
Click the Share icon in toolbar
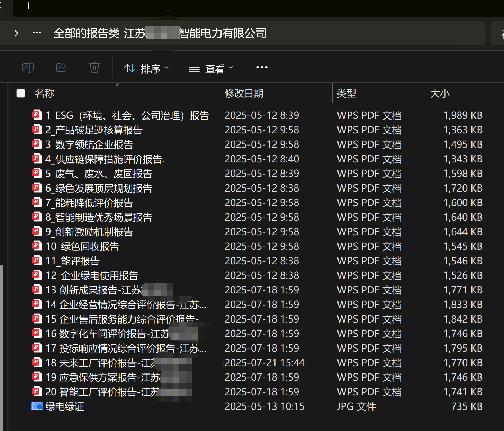point(61,67)
